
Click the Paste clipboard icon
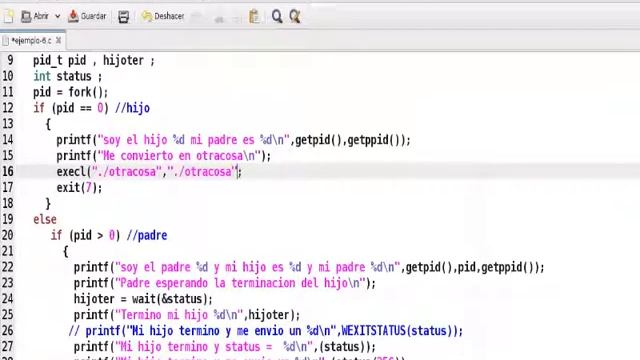(254, 16)
